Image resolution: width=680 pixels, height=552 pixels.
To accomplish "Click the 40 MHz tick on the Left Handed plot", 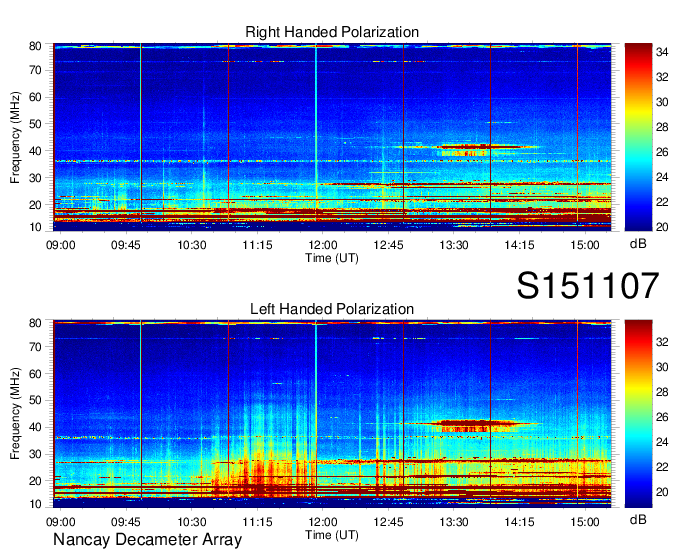I will coord(35,427).
